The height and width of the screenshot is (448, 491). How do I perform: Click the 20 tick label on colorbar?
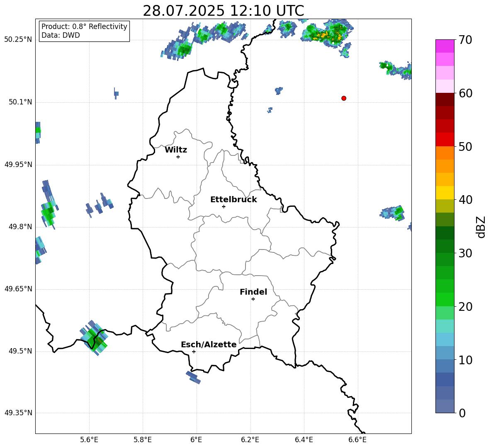click(466, 307)
